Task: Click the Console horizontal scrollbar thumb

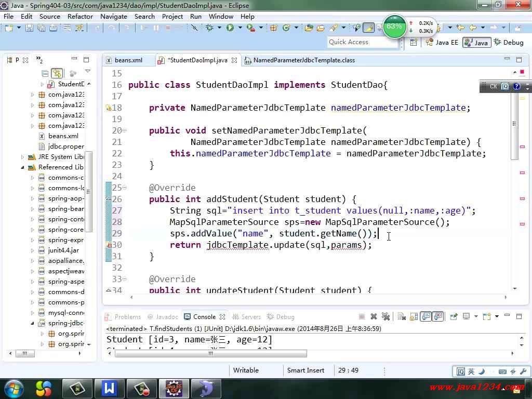Action: (x=211, y=353)
